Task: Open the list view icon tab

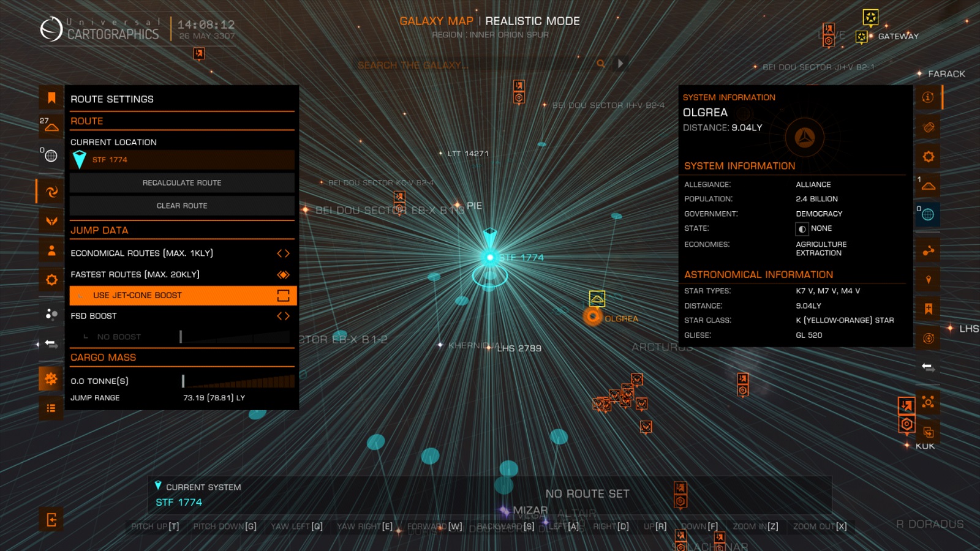Action: 51,408
